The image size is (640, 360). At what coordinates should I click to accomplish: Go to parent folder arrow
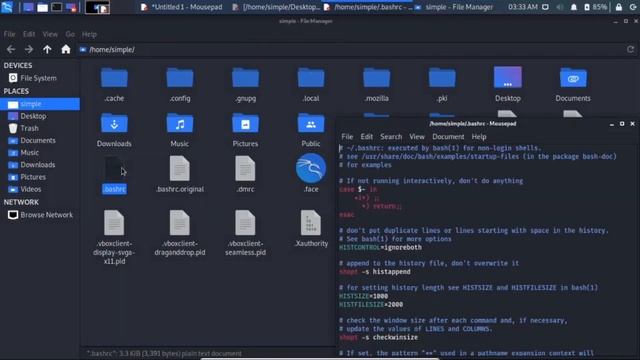click(47, 49)
